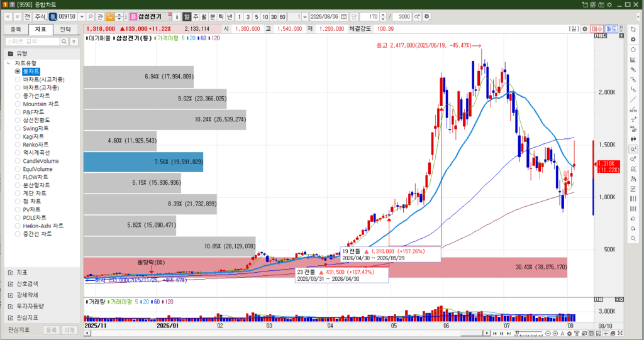
Task: Click the 매도 sell button
Action: point(611,29)
